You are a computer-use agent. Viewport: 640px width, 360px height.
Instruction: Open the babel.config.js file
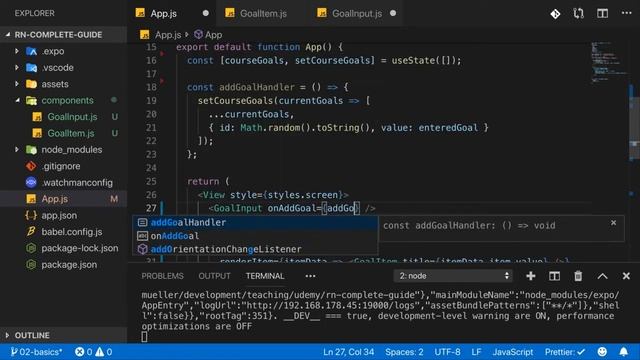click(64, 232)
